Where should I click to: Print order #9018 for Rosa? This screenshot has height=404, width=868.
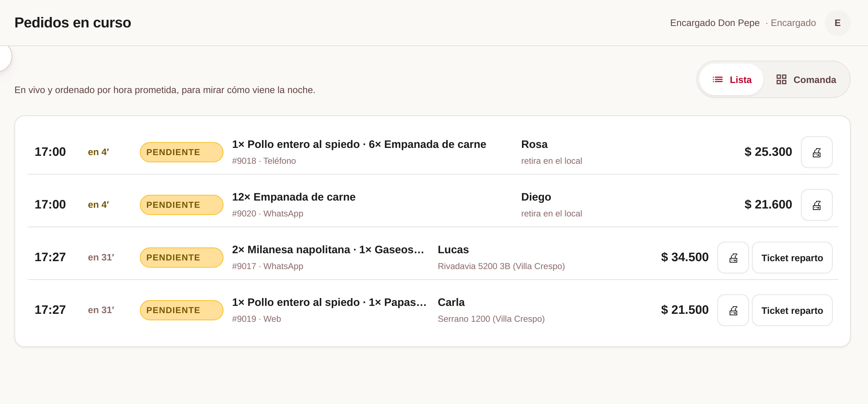point(816,152)
